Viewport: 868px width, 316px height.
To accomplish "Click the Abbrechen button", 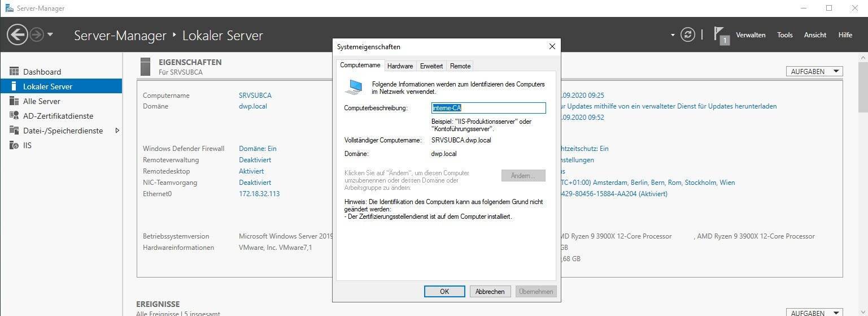I will tap(490, 292).
